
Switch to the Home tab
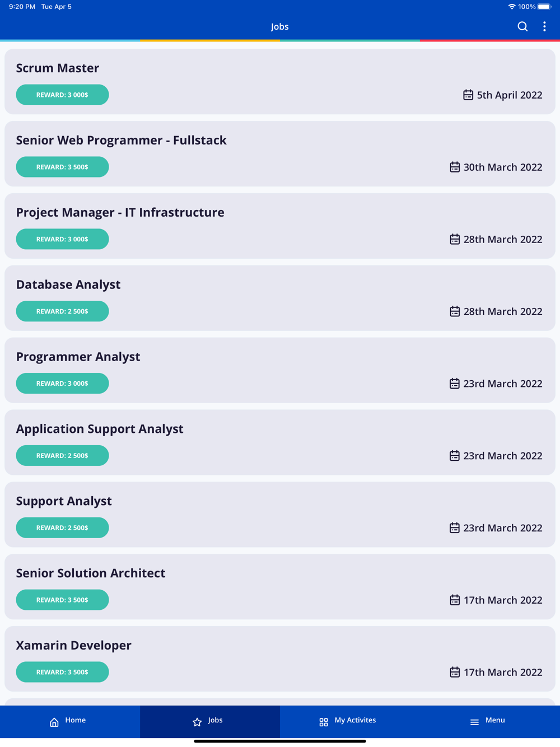[x=75, y=720]
